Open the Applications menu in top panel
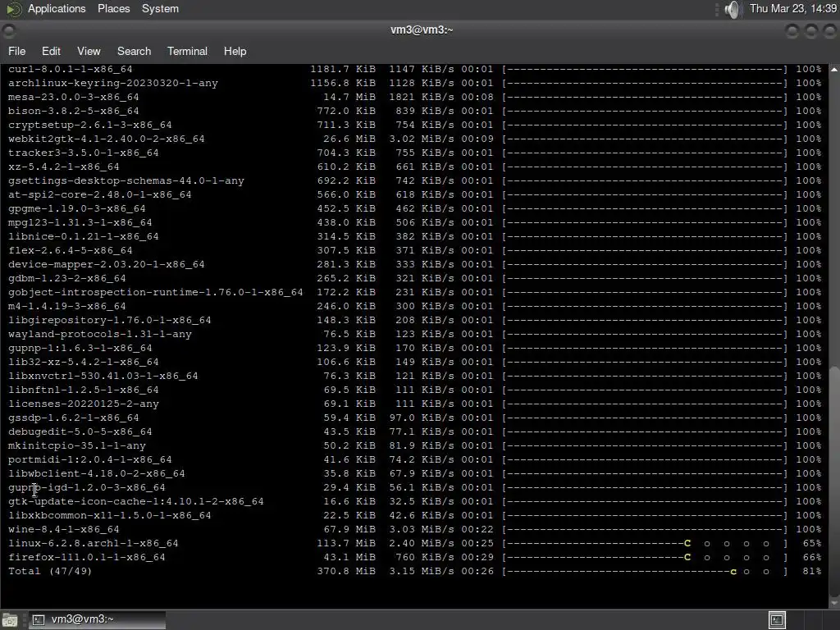This screenshot has height=630, width=840. click(x=57, y=8)
